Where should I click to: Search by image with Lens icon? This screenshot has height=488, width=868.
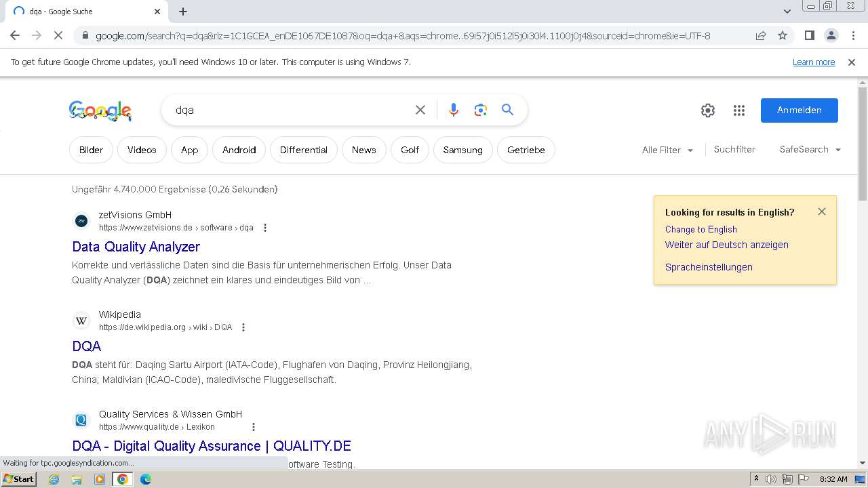(481, 110)
